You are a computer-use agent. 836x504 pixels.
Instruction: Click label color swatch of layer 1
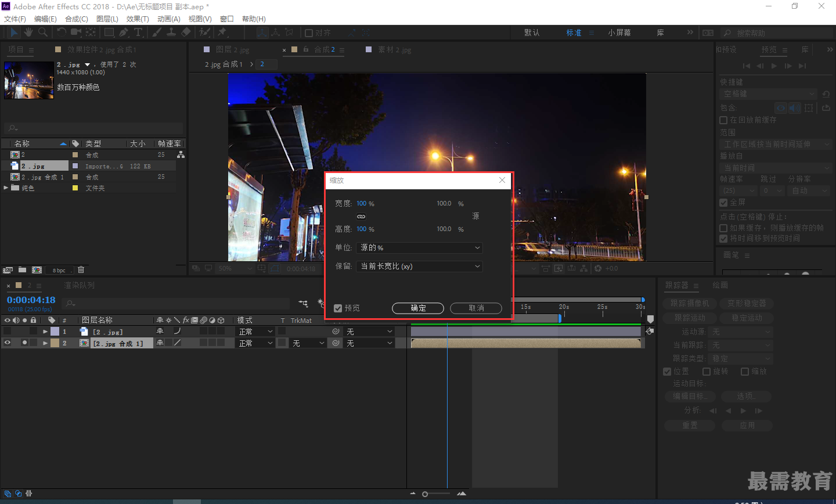tap(55, 332)
